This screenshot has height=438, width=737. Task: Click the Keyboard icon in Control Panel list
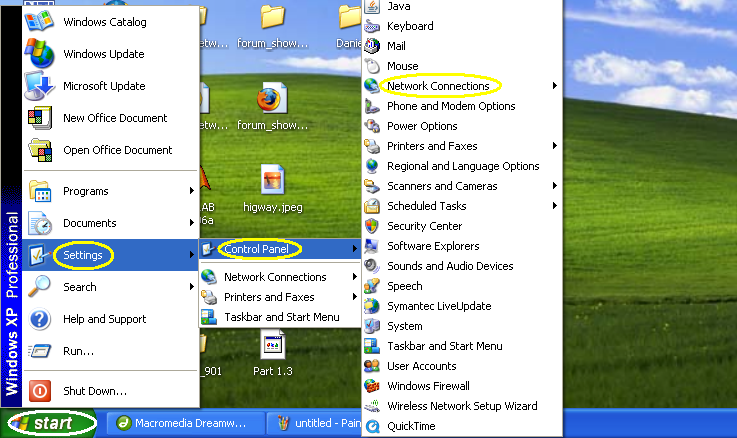pyautogui.click(x=372, y=26)
